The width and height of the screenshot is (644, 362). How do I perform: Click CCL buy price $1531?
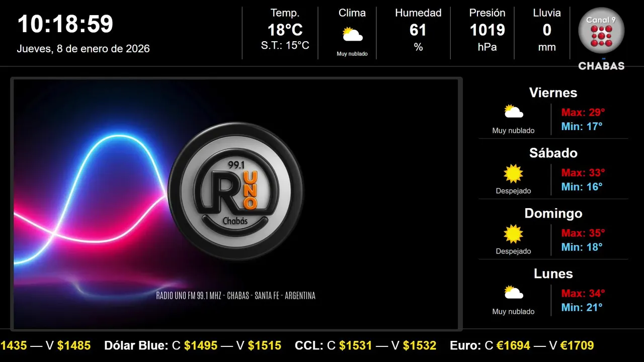click(x=356, y=345)
